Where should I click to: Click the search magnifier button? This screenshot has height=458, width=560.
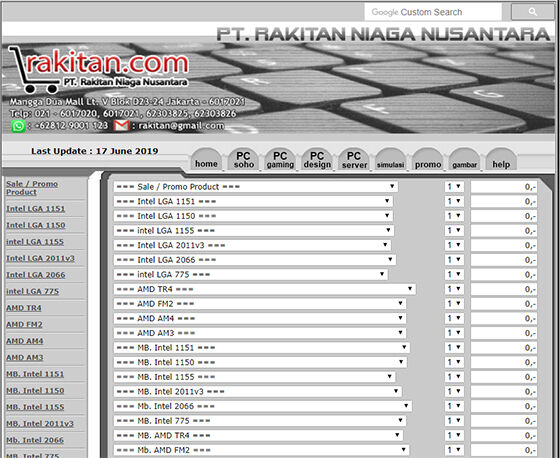pyautogui.click(x=532, y=12)
